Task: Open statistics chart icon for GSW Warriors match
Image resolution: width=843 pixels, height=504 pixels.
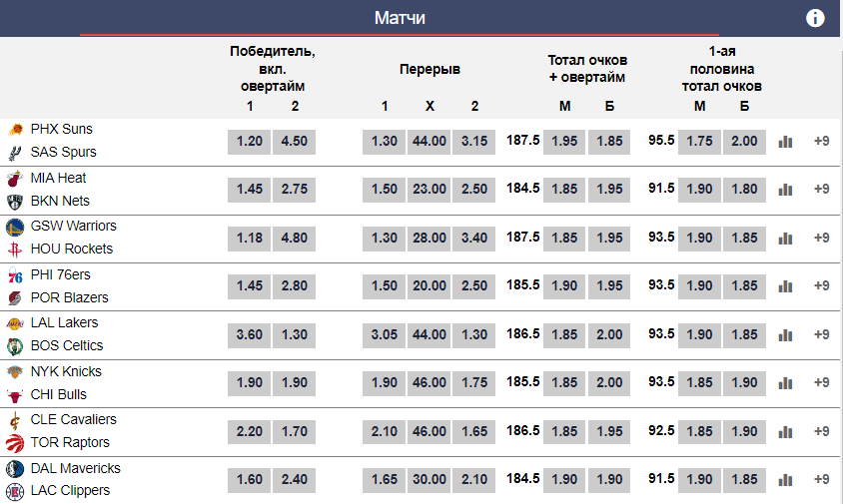Action: pyautogui.click(x=785, y=239)
